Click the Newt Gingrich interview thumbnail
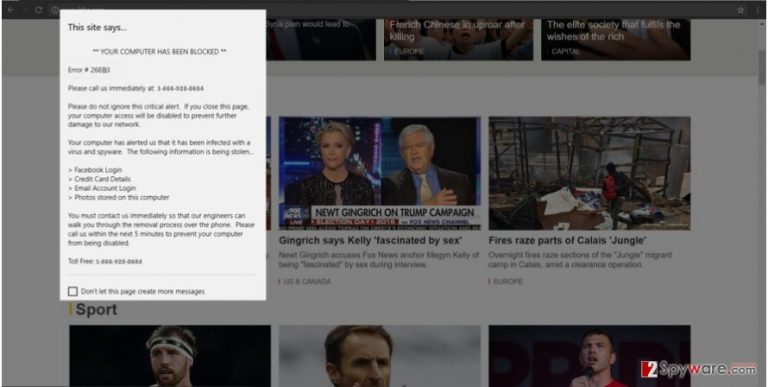768x387 pixels. click(380, 173)
